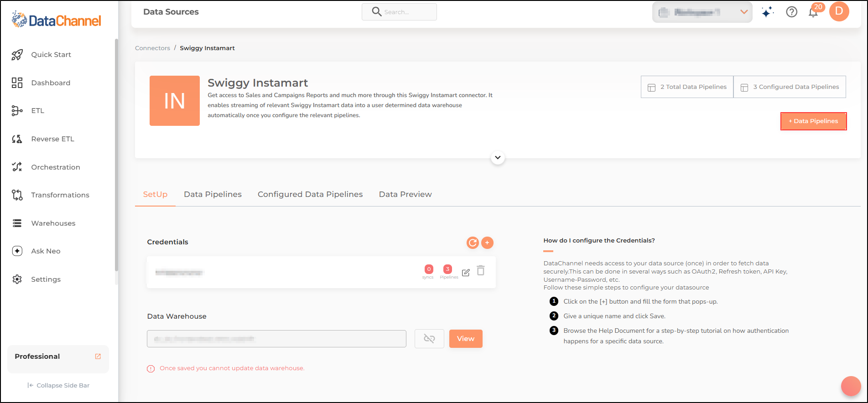Click Collapse Side Bar
This screenshot has width=868, height=403.
tap(58, 386)
